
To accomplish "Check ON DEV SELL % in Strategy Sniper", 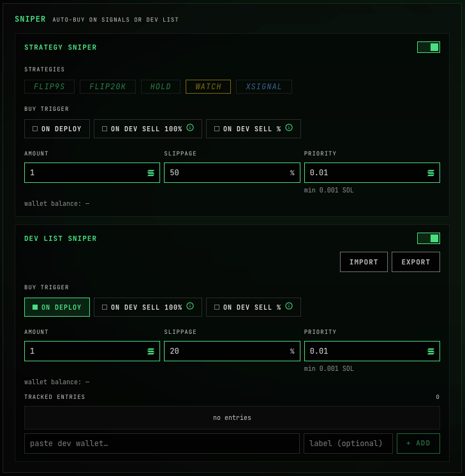I will click(x=253, y=129).
